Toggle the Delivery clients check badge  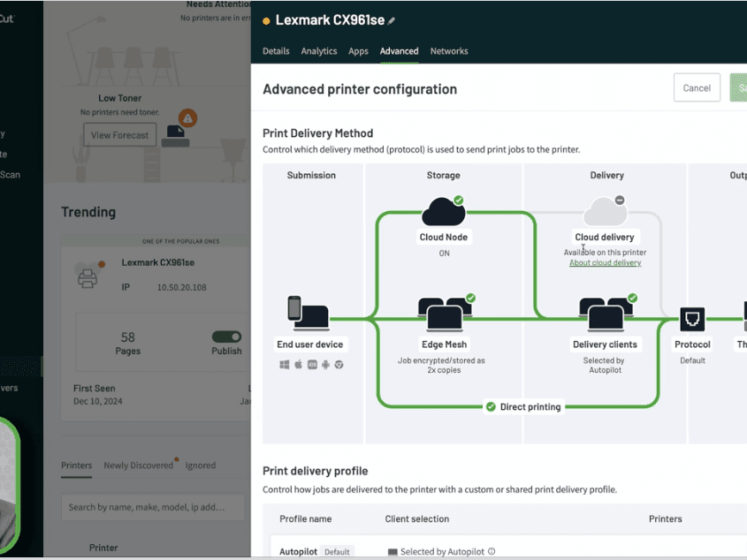click(632, 298)
